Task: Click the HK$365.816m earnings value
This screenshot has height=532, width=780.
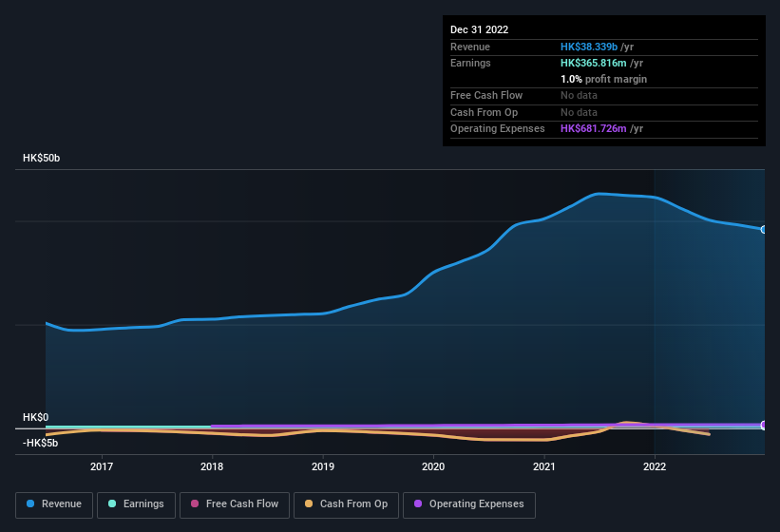Action: tap(594, 63)
